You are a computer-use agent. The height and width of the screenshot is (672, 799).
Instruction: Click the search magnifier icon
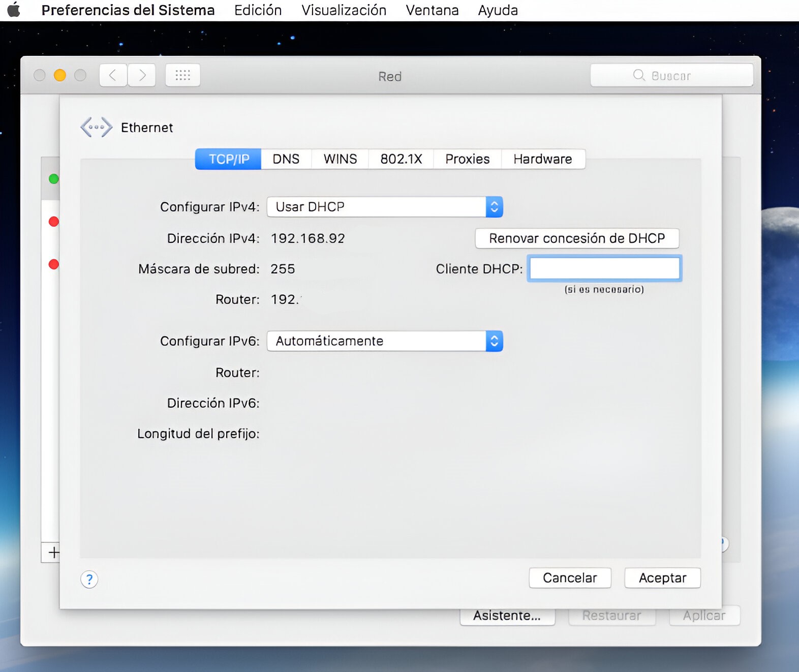(639, 75)
